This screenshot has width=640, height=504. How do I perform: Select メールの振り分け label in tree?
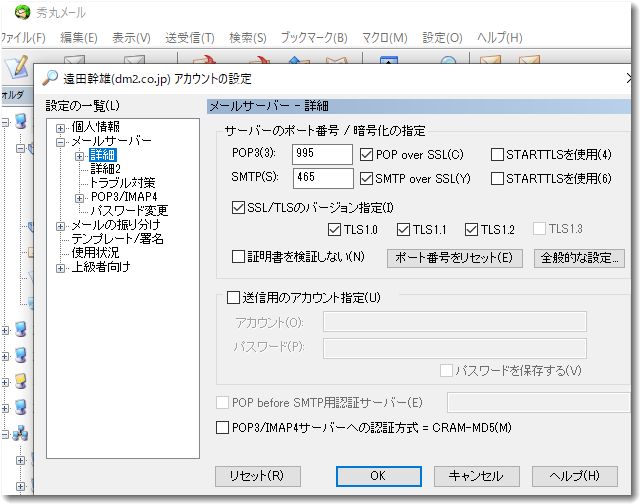point(116,225)
